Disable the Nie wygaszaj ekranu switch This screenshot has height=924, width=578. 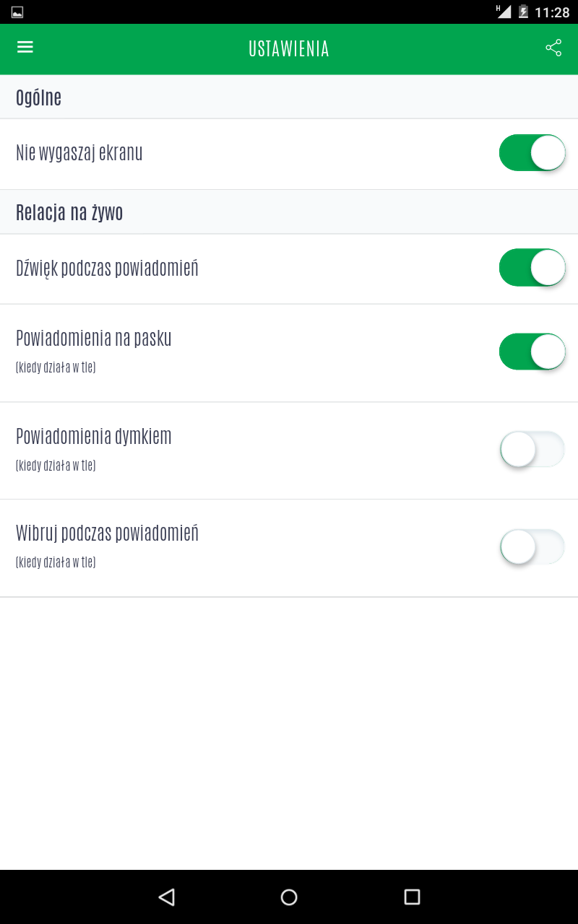coord(532,153)
